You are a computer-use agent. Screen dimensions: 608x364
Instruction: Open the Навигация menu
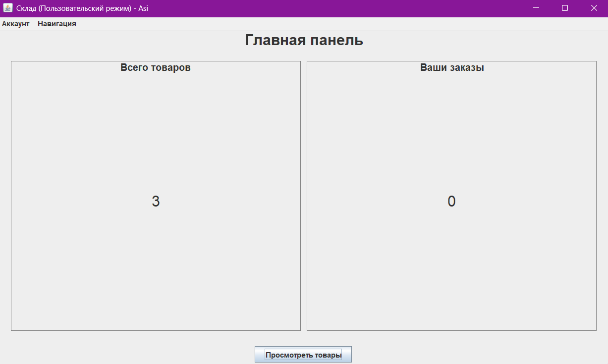57,24
